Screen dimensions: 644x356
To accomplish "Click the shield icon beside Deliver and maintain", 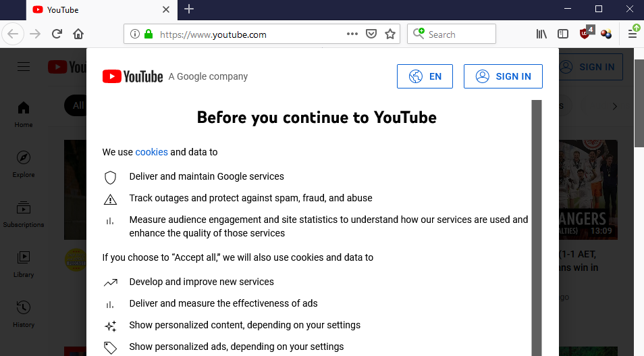I will click(x=110, y=177).
